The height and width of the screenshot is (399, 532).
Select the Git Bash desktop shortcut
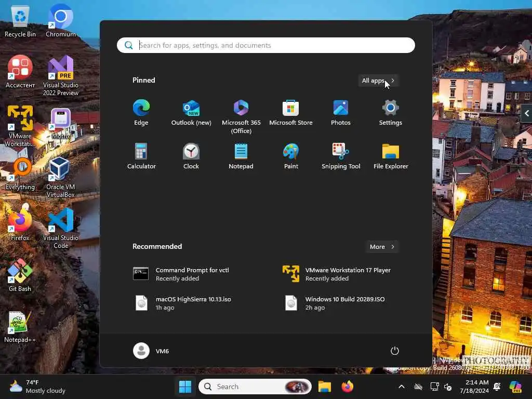coord(20,275)
